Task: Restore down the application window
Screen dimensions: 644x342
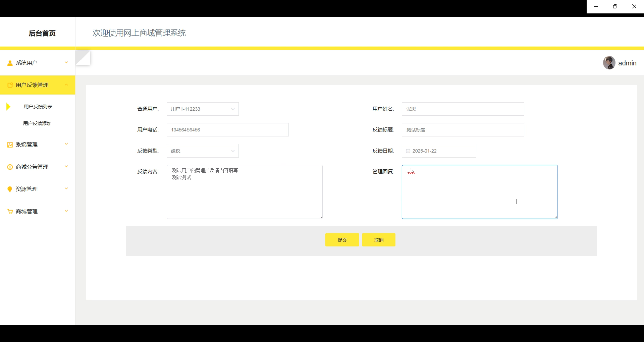Action: tap(615, 7)
